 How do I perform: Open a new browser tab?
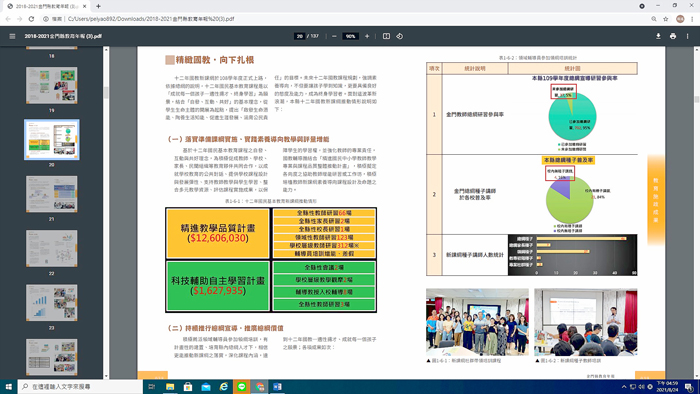pos(98,6)
